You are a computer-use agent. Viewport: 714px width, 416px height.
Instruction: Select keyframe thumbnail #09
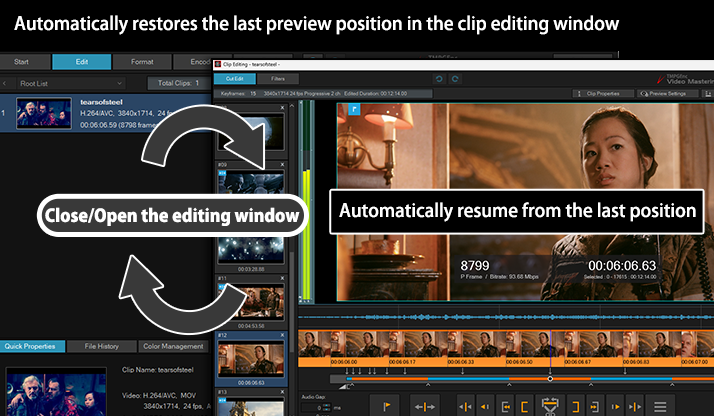[251, 182]
